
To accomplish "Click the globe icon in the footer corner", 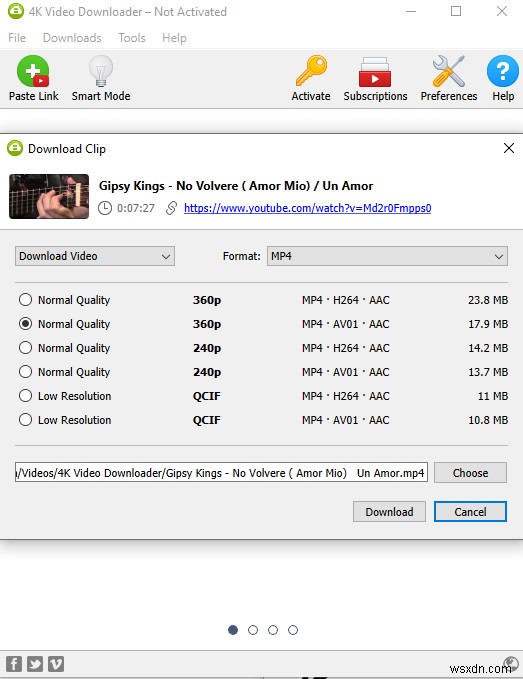I will click(x=511, y=663).
